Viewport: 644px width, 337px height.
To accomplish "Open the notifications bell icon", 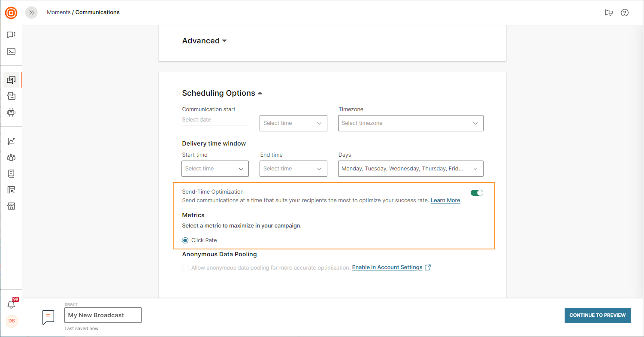I will [11, 304].
